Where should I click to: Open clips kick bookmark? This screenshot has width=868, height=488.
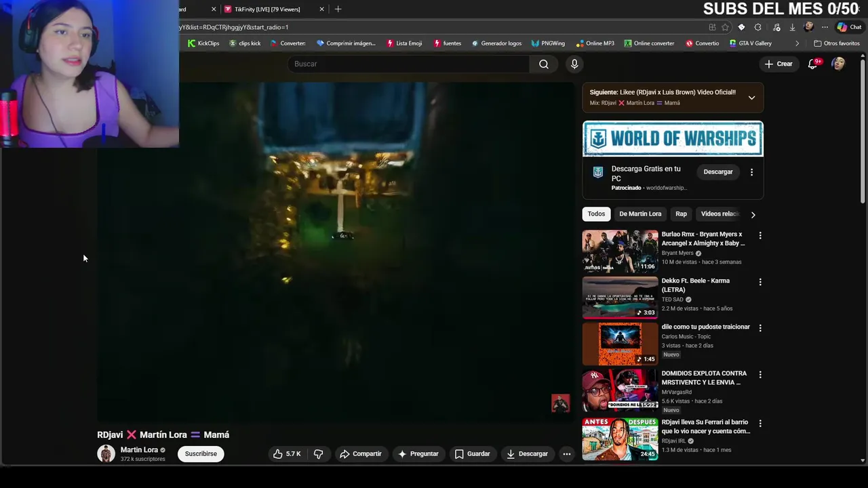pos(245,43)
